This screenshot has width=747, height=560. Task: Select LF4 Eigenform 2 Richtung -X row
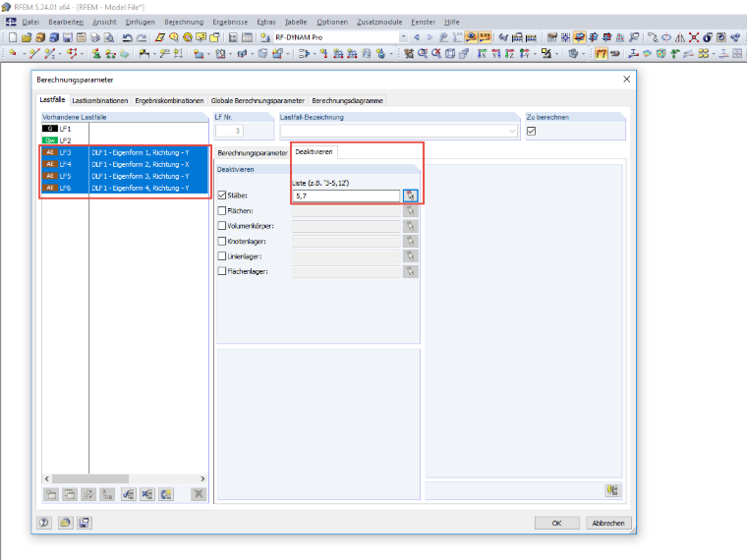pos(125,164)
